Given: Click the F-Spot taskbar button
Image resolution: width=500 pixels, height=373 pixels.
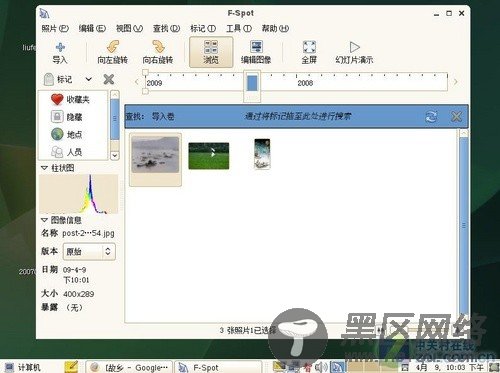Looking at the screenshot, I should click(218, 367).
